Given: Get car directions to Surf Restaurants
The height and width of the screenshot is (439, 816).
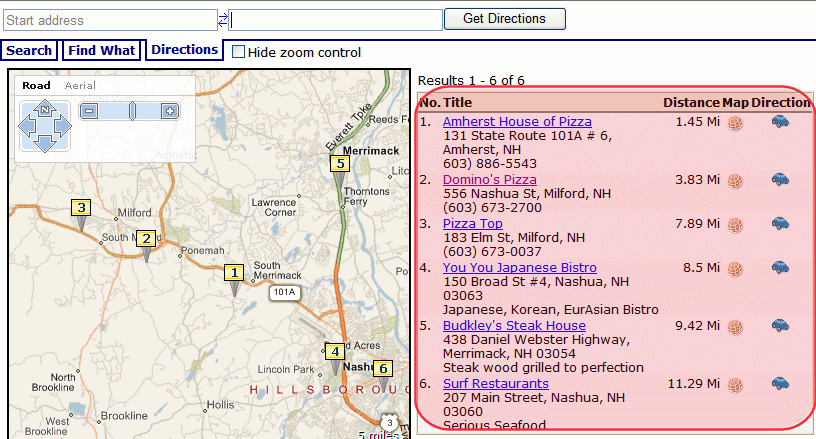Looking at the screenshot, I should 780,384.
